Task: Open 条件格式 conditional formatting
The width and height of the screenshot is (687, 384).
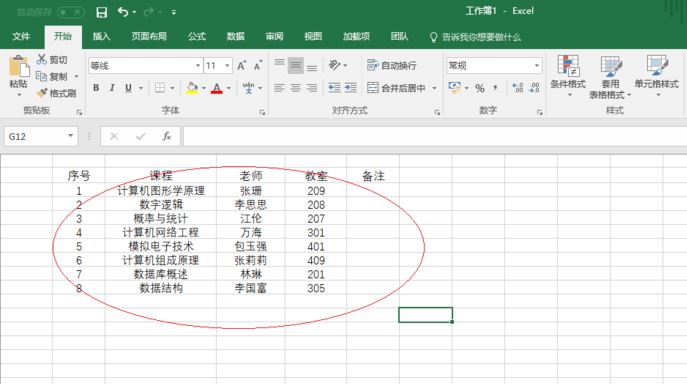Action: tap(568, 75)
